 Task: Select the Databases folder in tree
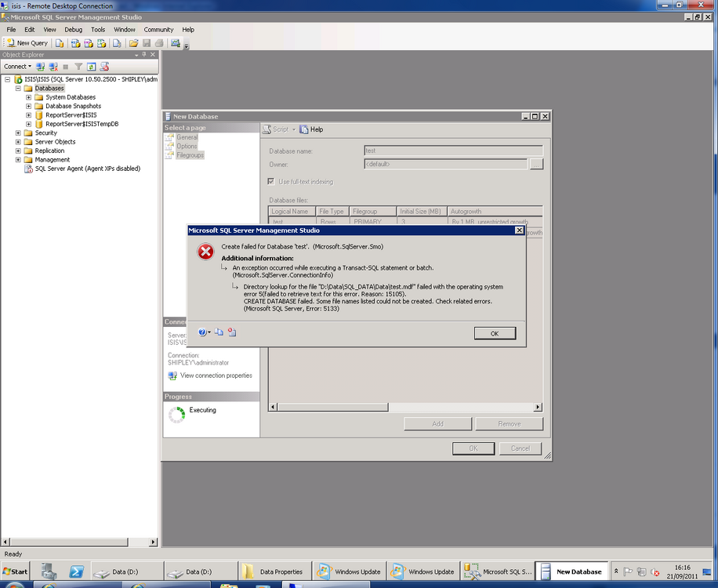(x=49, y=89)
